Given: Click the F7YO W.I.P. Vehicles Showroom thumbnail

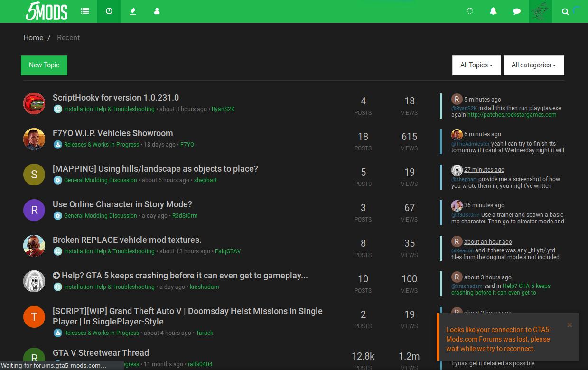Looking at the screenshot, I should [x=34, y=139].
